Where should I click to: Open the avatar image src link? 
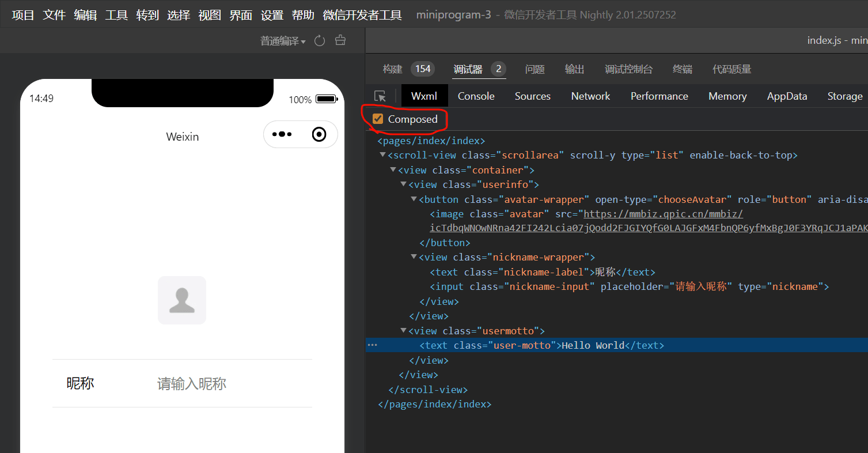tap(663, 214)
